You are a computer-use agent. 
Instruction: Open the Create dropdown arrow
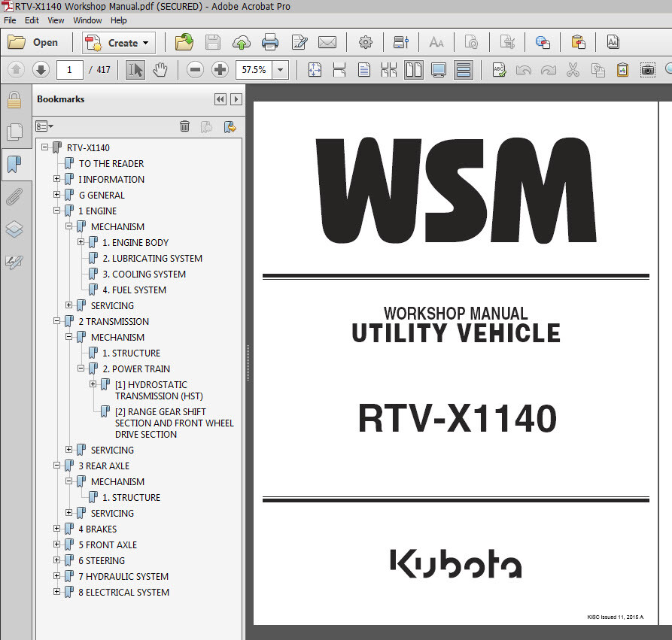[146, 43]
